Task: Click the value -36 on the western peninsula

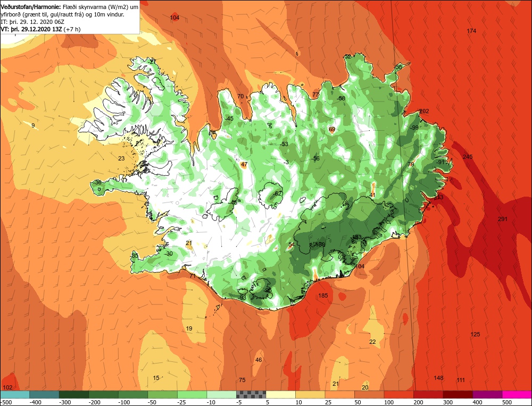Action: (97, 182)
